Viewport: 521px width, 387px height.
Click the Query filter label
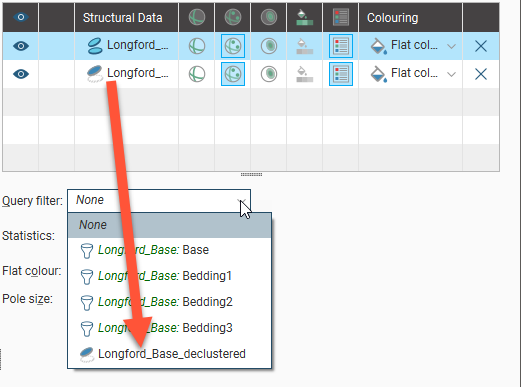pos(32,201)
